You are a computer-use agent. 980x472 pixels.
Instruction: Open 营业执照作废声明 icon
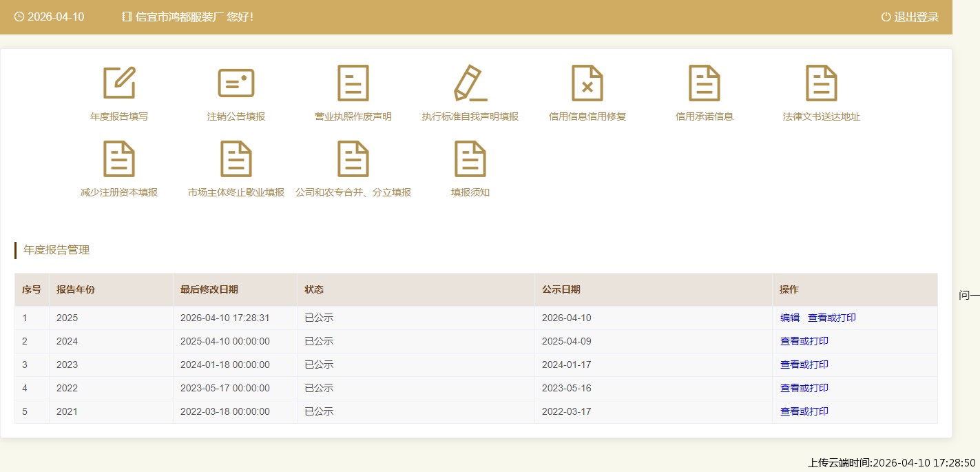point(353,83)
